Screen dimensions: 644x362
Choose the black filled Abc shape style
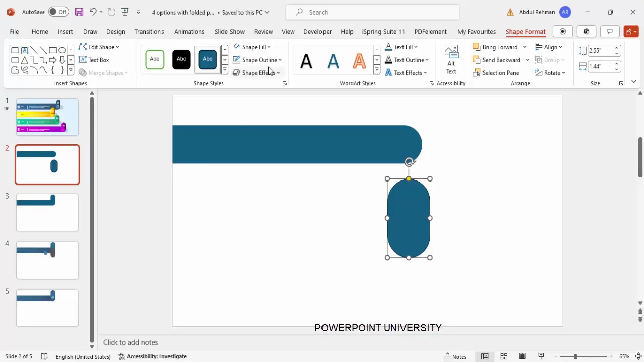pyautogui.click(x=181, y=59)
